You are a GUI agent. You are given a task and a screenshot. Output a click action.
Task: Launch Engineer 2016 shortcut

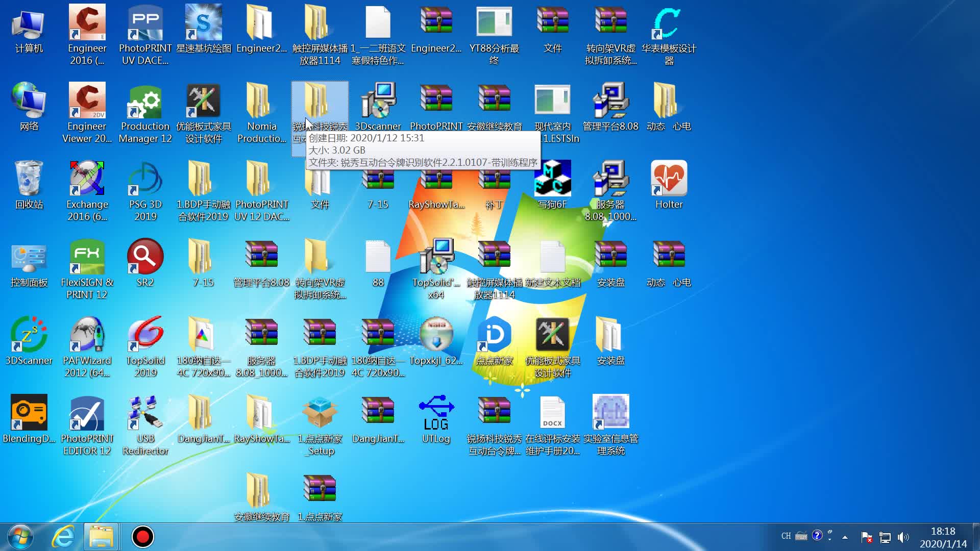coord(87,35)
